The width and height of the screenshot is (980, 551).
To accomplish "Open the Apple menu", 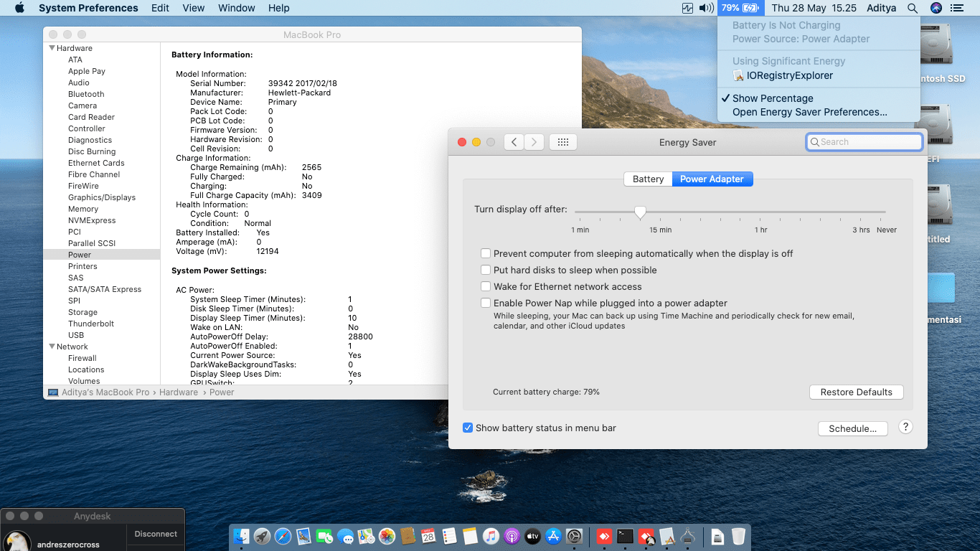I will tap(19, 8).
